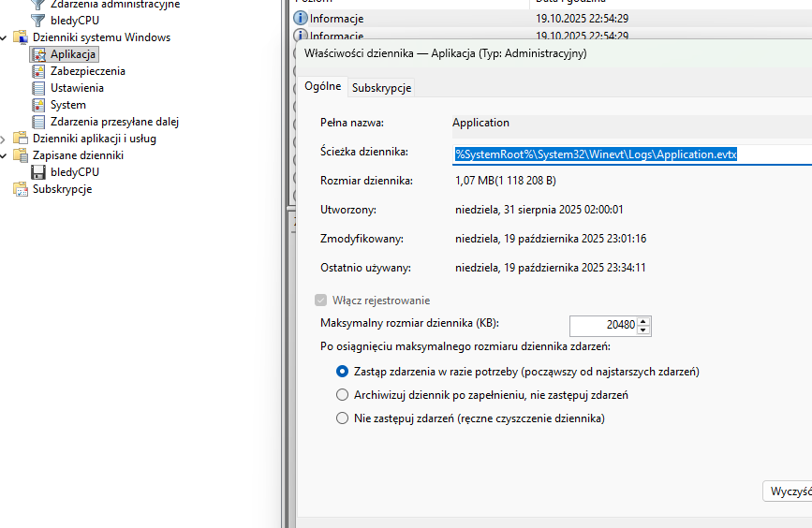The image size is (812, 528).
Task: Select Zastąp zdarzenia w razie potrzeby option
Action: coord(342,372)
